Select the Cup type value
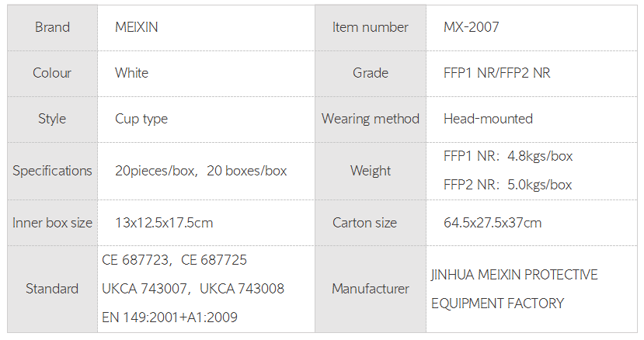The image size is (644, 340). tap(141, 119)
